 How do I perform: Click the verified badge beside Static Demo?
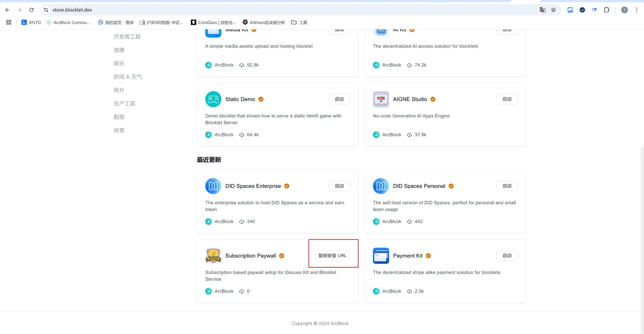[x=261, y=99]
